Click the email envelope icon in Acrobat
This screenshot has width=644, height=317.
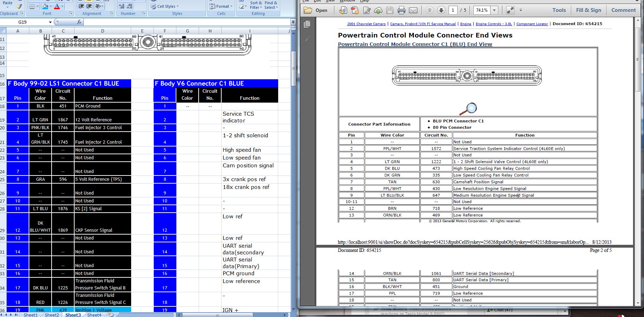click(x=413, y=10)
